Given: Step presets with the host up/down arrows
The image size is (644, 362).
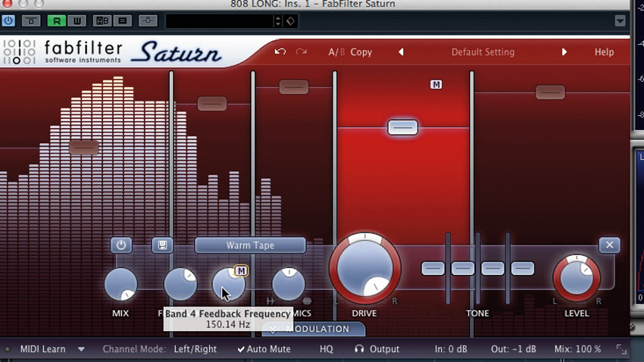Looking at the screenshot, I should pyautogui.click(x=278, y=21).
